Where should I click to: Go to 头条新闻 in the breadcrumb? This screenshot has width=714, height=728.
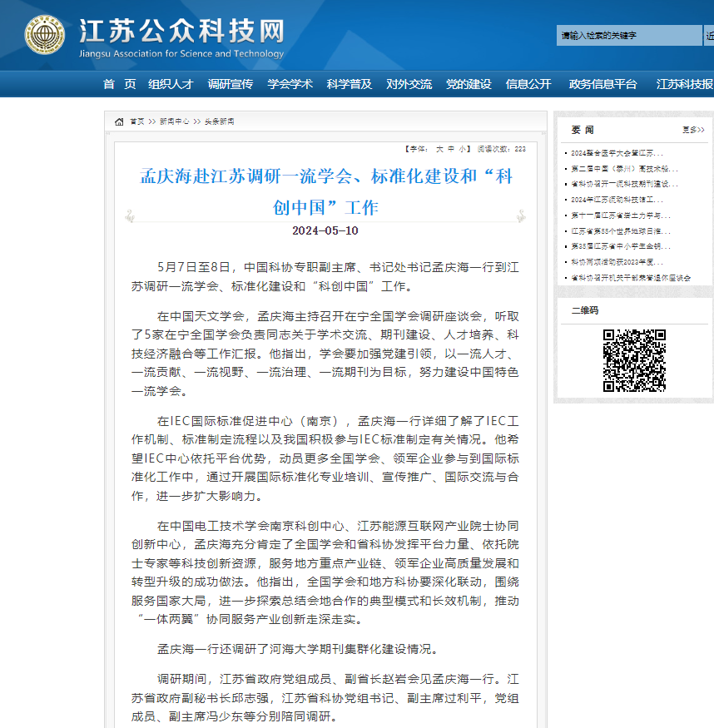[219, 121]
